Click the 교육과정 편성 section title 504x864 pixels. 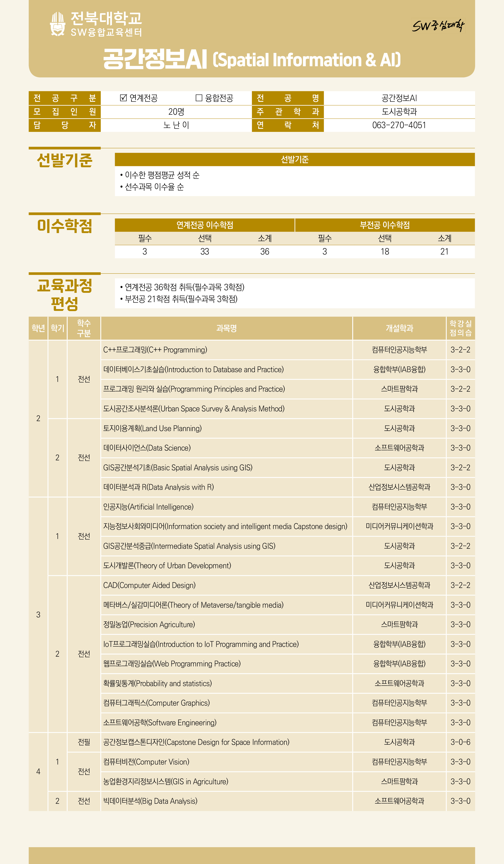64,294
